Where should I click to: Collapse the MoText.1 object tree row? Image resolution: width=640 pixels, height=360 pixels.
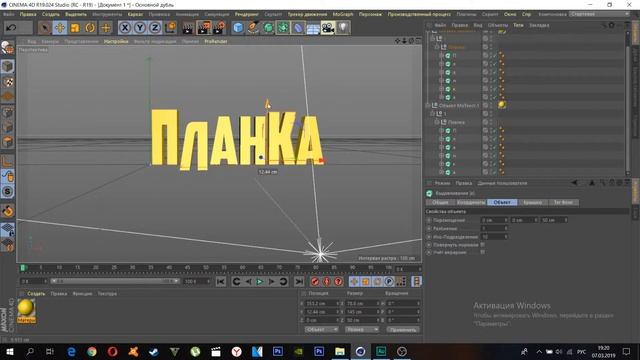(x=428, y=105)
